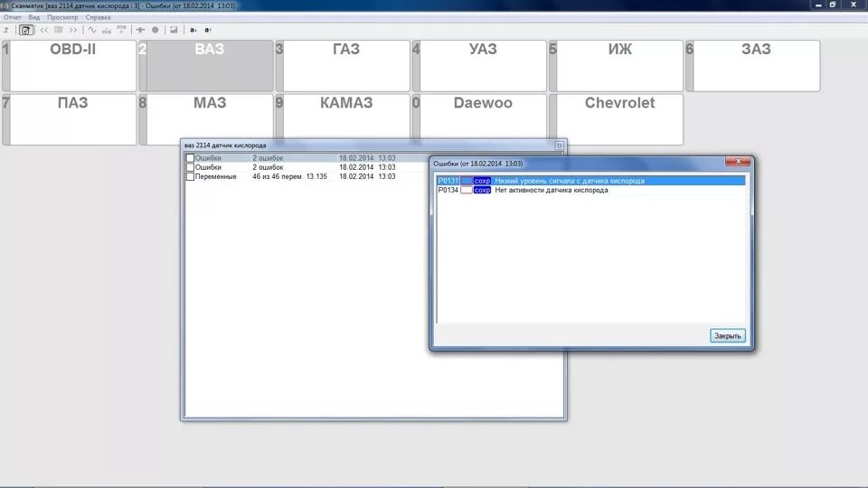
Task: Open the Вид menu
Action: pyautogui.click(x=33, y=17)
